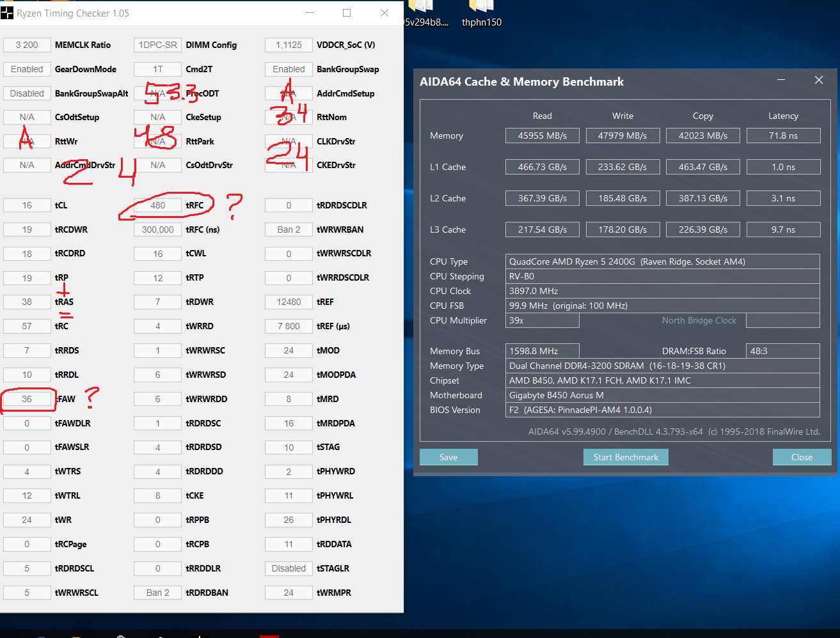Click the Memory Latency result 71.8 ns
The height and width of the screenshot is (638, 840).
pyautogui.click(x=783, y=136)
